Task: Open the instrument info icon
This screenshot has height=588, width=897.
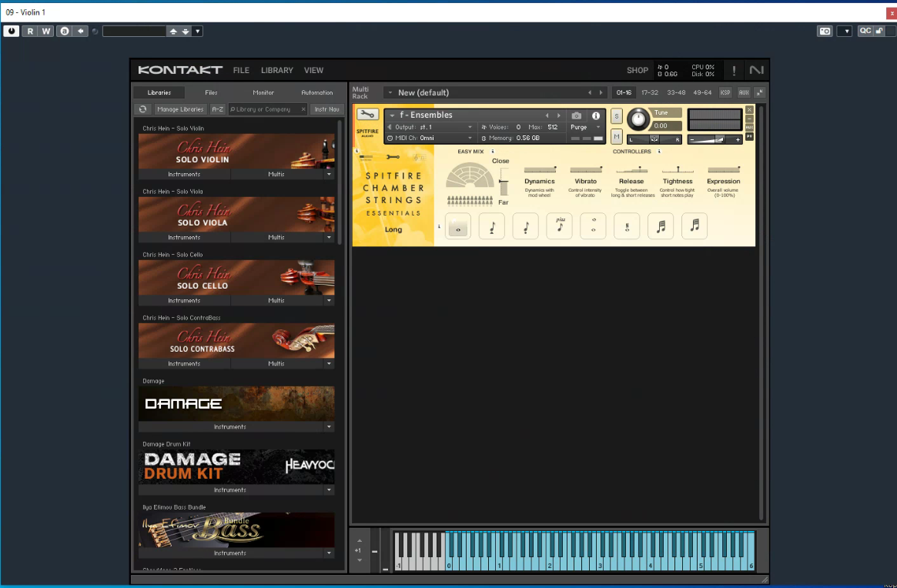Action: tap(595, 115)
